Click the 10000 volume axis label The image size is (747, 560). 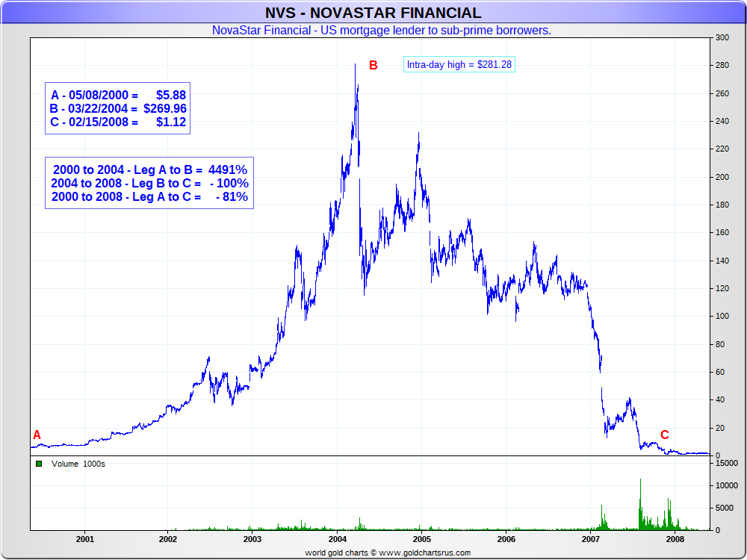click(727, 485)
